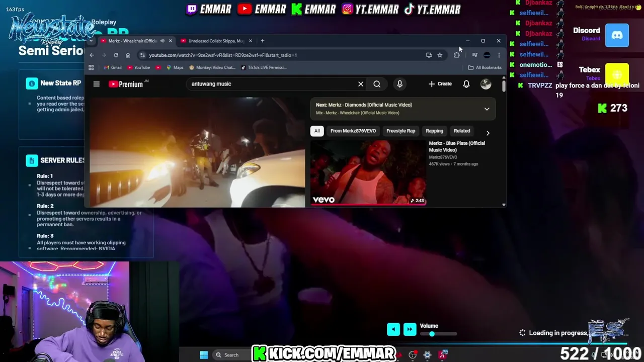Show more filter chips with the right arrow

click(x=488, y=133)
